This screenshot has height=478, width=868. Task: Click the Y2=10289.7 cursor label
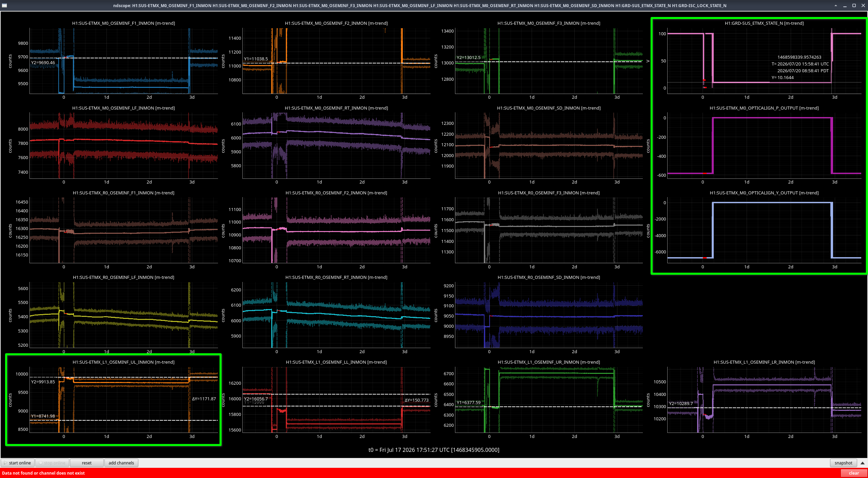click(681, 403)
